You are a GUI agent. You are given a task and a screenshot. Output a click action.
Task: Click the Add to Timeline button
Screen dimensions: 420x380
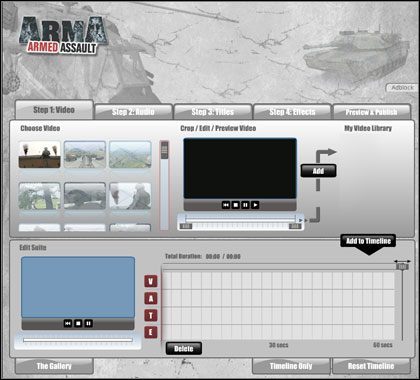point(368,241)
